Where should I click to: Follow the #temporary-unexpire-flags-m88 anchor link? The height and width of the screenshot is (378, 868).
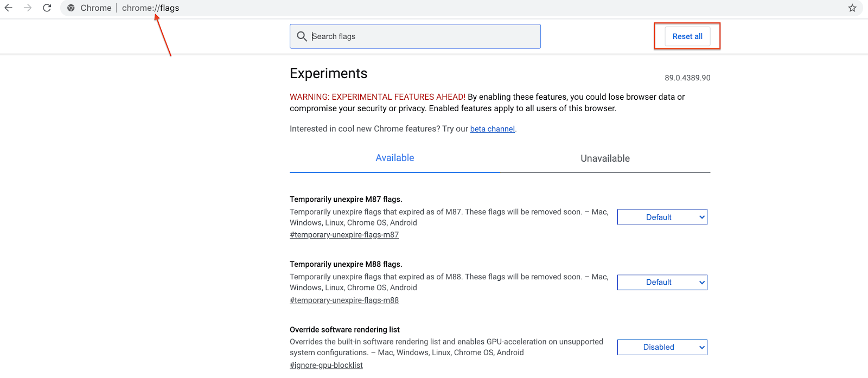click(x=344, y=300)
